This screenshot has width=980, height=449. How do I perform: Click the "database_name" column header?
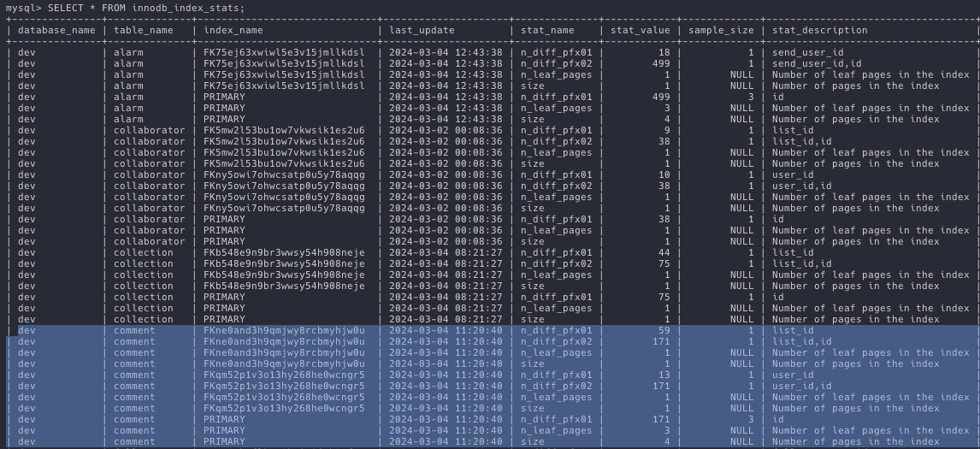click(57, 30)
